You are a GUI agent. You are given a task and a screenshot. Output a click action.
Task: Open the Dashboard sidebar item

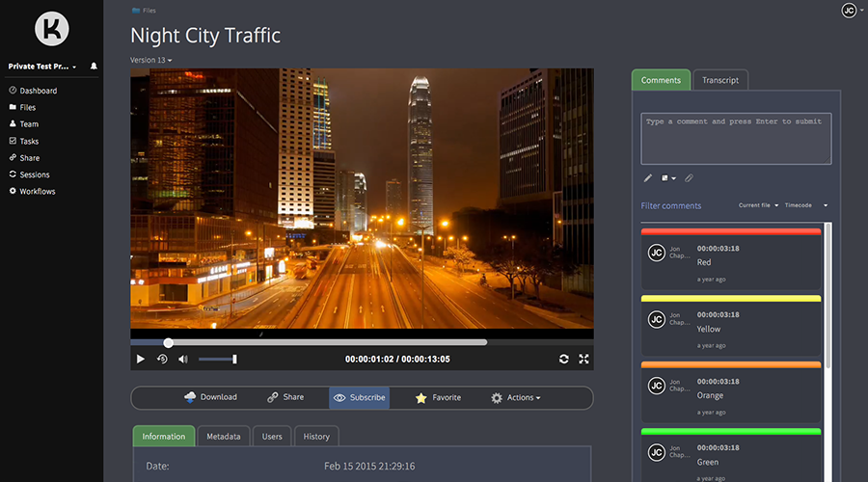(x=33, y=91)
